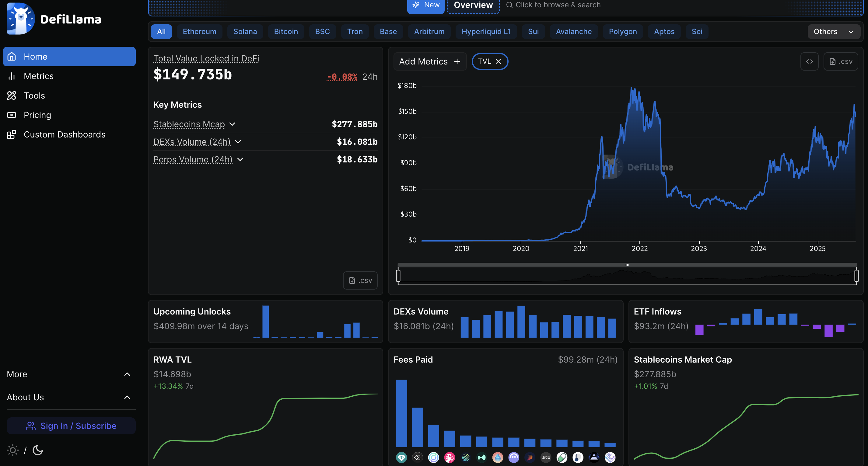The image size is (868, 466).
Task: Click the Add Metrics button
Action: pyautogui.click(x=430, y=62)
